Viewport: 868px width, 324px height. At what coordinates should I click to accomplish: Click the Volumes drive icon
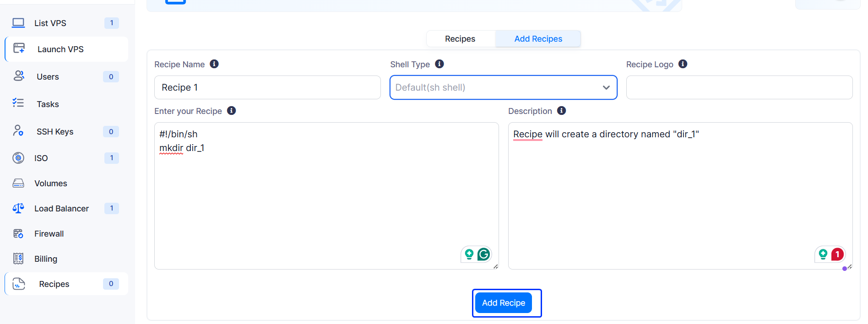18,183
